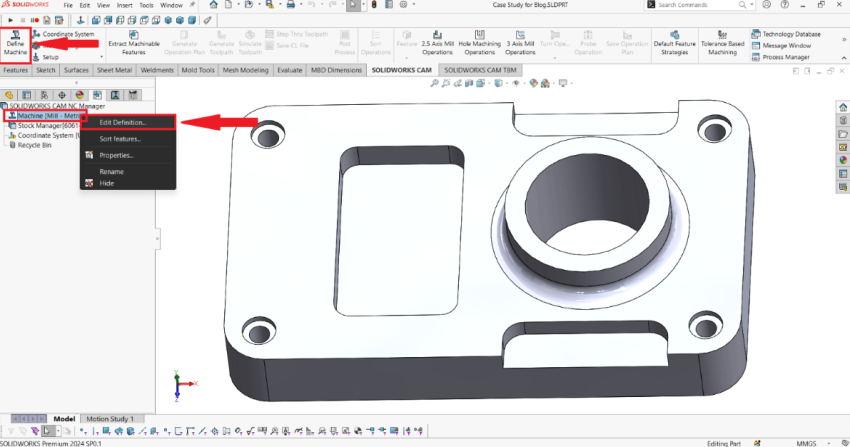Open the Motion Study 1 tab
The height and width of the screenshot is (447, 850).
(x=110, y=419)
